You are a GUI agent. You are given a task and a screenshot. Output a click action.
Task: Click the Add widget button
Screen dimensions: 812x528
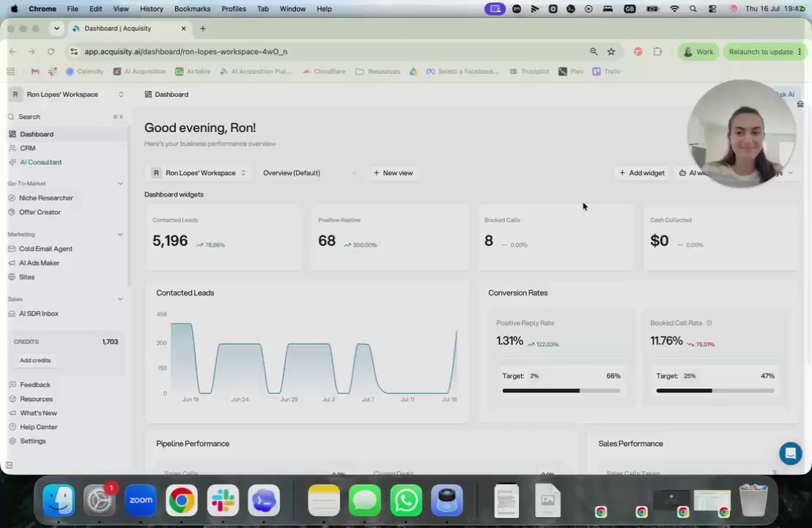tap(642, 173)
